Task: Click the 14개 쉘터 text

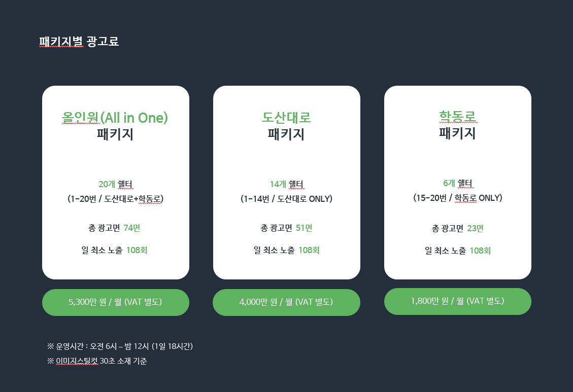Action: (287, 184)
